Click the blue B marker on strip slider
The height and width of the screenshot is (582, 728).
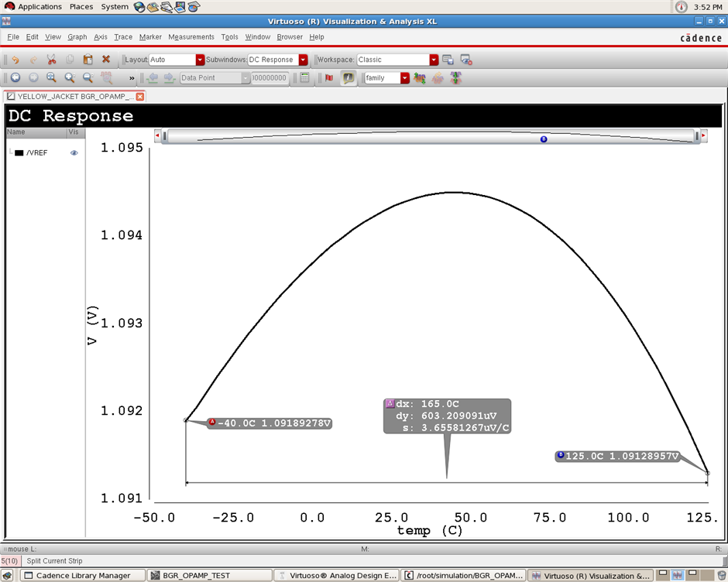click(544, 139)
